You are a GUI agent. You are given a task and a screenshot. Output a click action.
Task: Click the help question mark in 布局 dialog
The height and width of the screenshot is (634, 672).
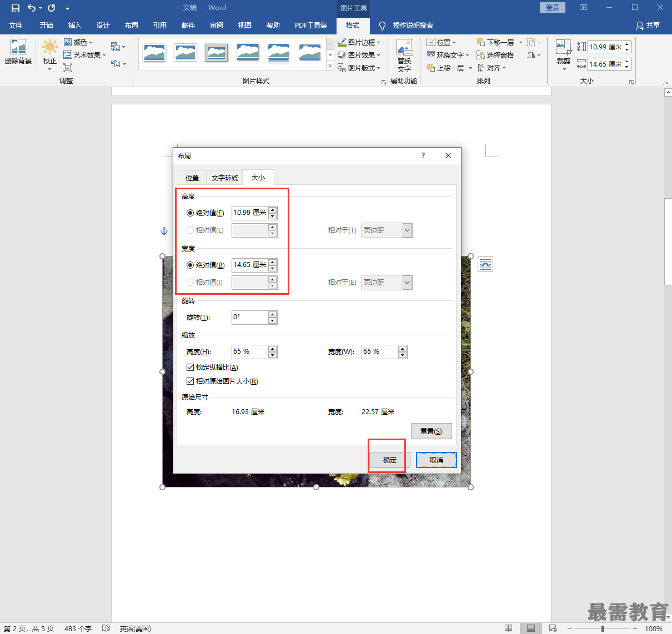(423, 155)
